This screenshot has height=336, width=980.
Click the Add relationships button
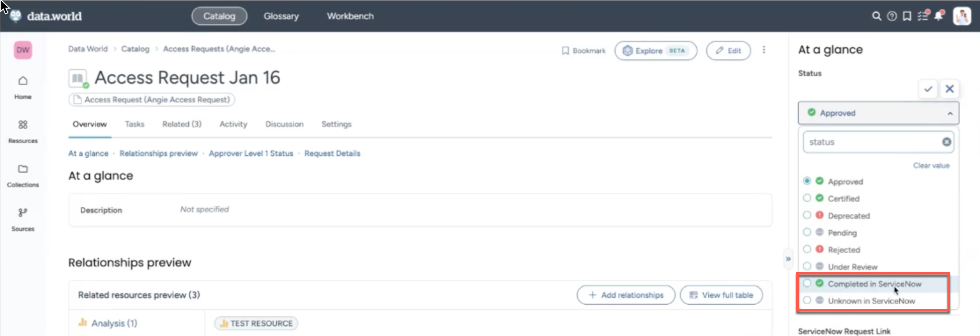tap(625, 295)
